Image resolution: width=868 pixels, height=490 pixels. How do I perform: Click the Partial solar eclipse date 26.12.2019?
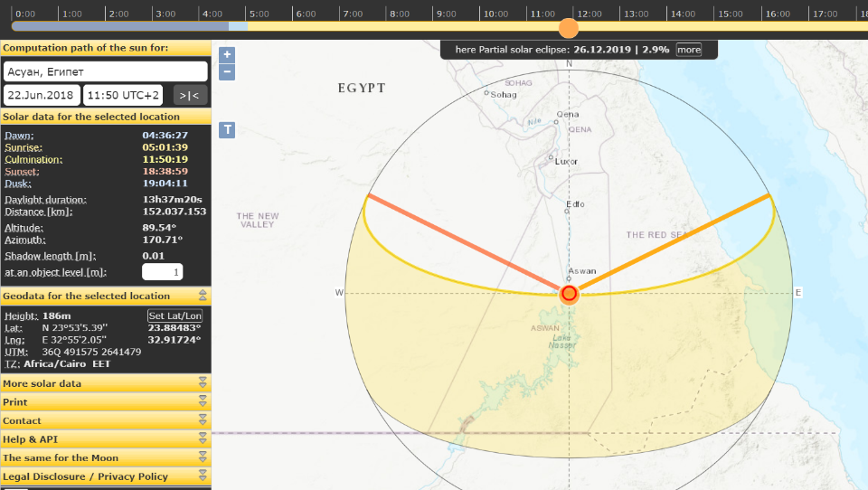coord(602,50)
